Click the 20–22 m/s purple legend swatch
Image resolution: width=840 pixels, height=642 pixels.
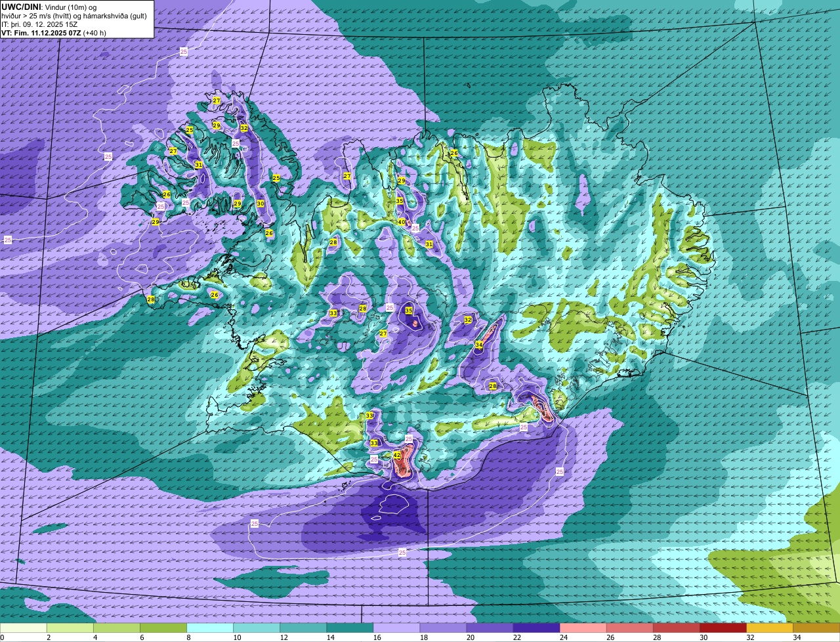pyautogui.click(x=490, y=628)
